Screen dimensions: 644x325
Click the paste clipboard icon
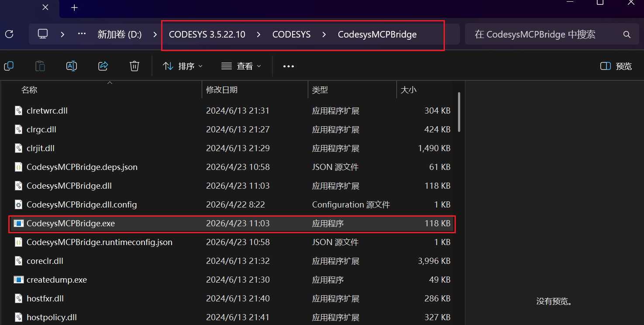(40, 66)
